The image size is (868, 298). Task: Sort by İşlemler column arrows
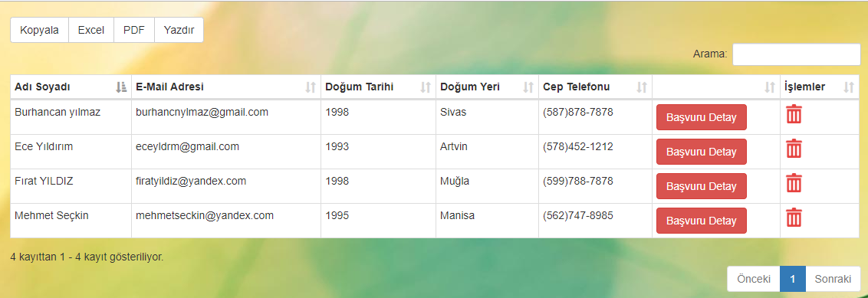(849, 87)
